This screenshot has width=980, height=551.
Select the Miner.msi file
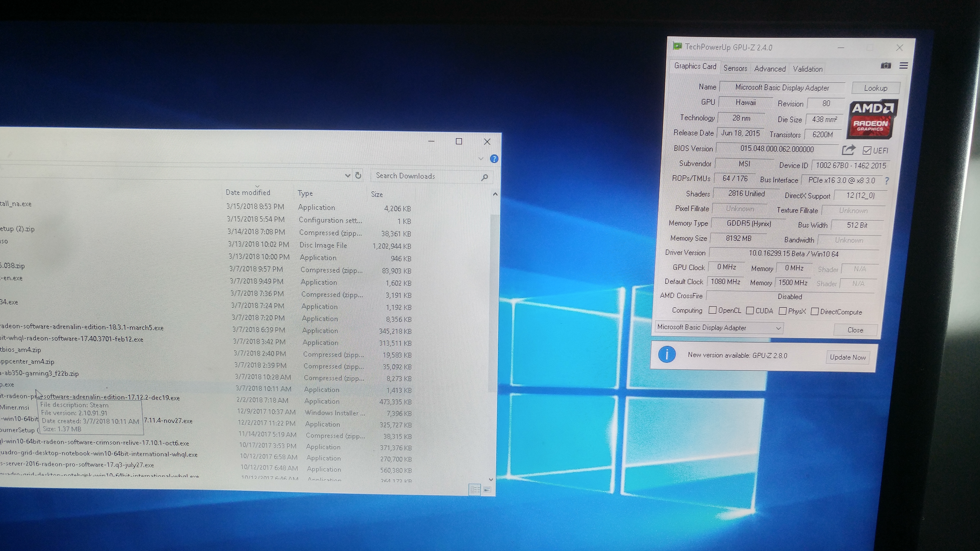[x=14, y=407]
